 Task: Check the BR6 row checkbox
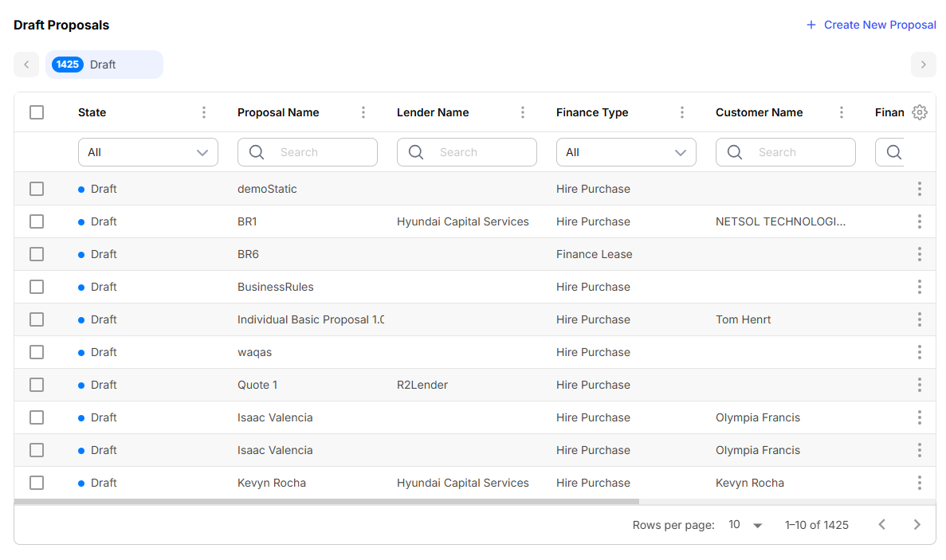(x=37, y=254)
